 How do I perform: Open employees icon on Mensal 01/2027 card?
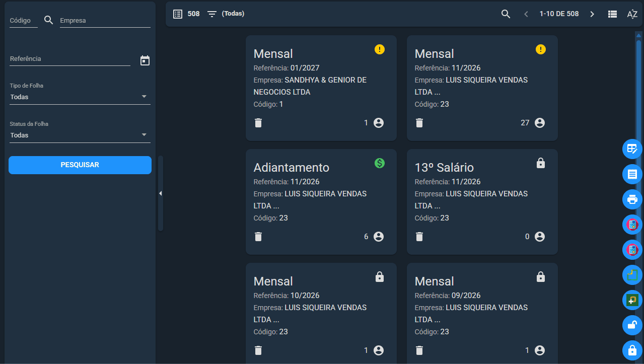(379, 123)
